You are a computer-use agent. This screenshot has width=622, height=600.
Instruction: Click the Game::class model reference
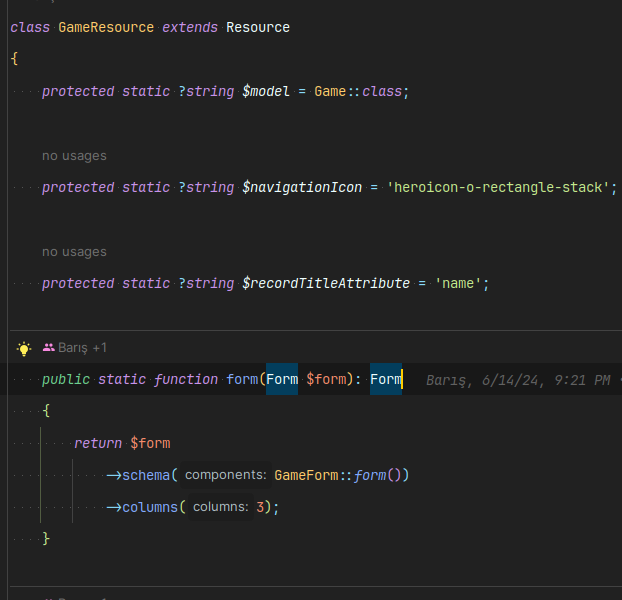click(360, 91)
